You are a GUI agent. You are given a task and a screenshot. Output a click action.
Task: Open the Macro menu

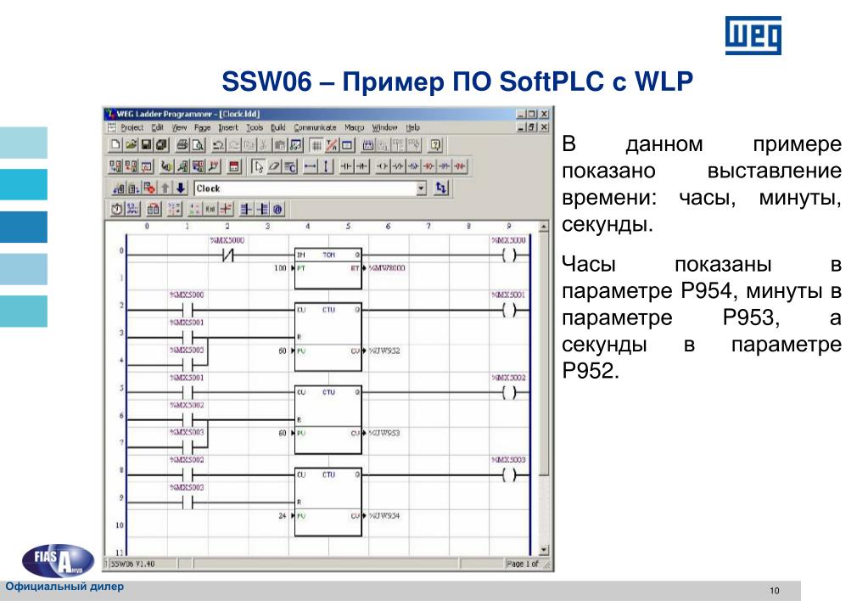355,127
